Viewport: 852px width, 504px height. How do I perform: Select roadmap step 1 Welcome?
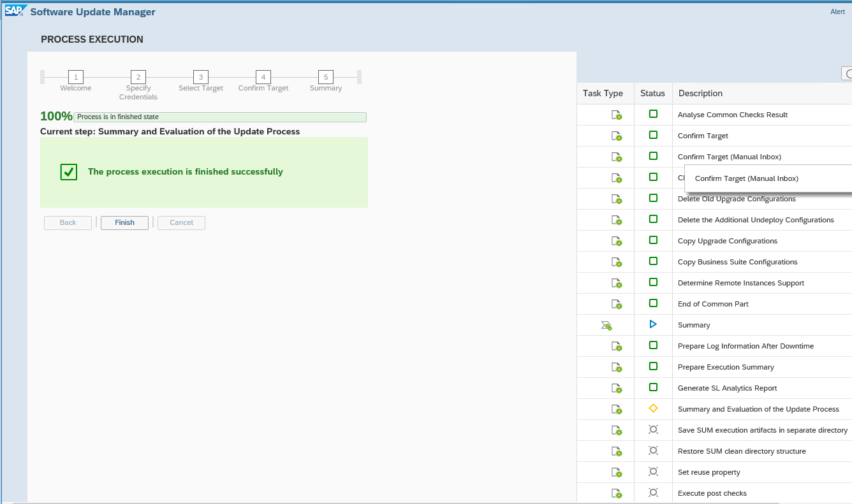click(76, 77)
